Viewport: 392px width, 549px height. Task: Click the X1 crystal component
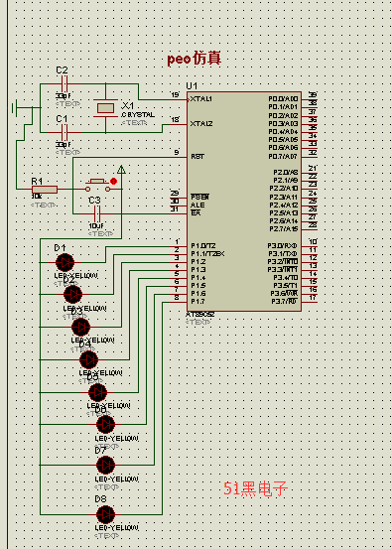pyautogui.click(x=105, y=108)
